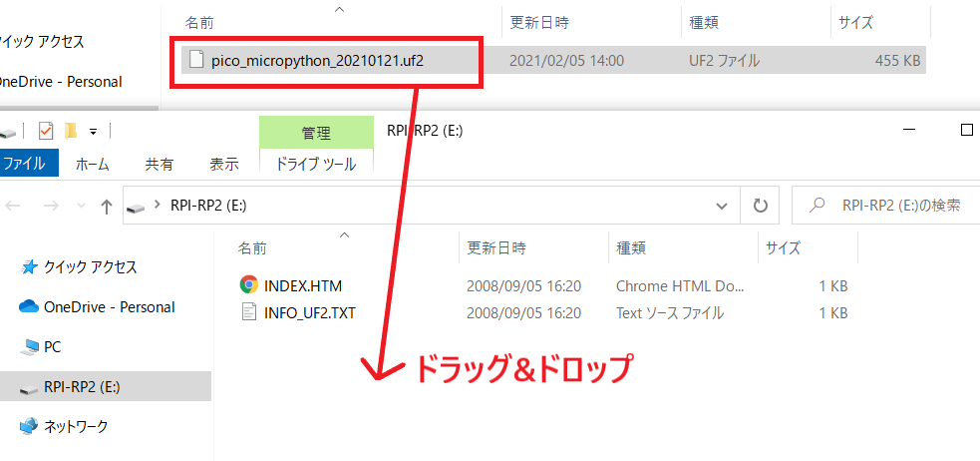Maximize the RPI-RP2 window

tap(966, 130)
